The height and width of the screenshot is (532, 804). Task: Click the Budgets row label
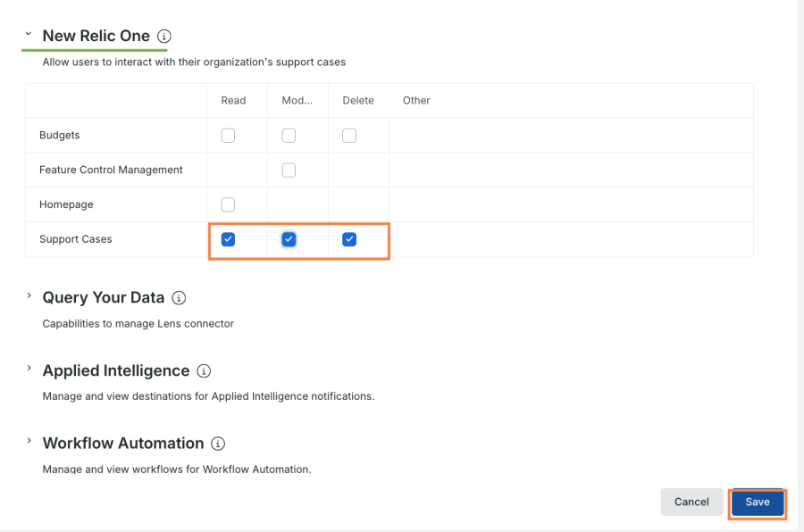[60, 136]
